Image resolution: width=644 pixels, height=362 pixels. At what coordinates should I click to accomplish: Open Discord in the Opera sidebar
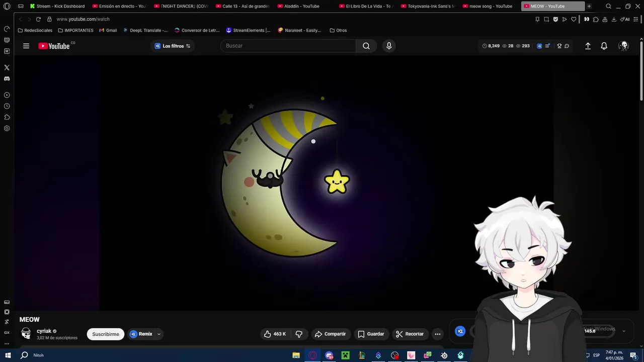pyautogui.click(x=7, y=78)
